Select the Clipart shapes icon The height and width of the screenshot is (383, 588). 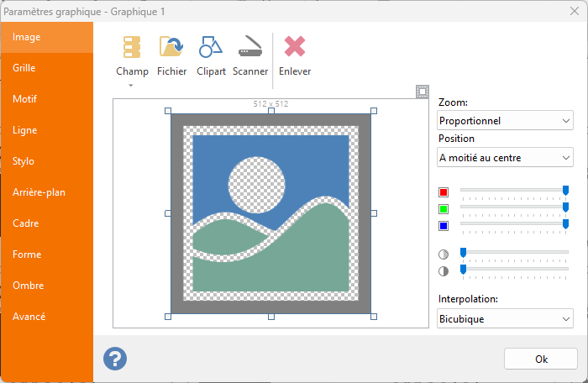click(x=211, y=48)
